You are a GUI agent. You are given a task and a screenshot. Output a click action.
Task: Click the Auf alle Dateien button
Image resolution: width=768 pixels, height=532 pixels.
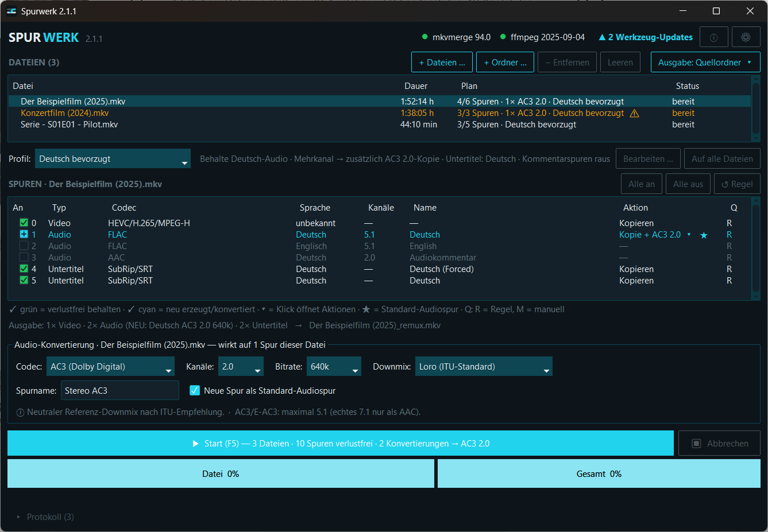point(722,159)
